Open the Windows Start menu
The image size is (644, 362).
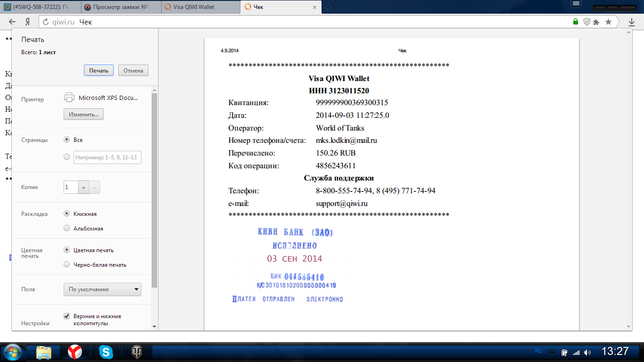pyautogui.click(x=12, y=352)
